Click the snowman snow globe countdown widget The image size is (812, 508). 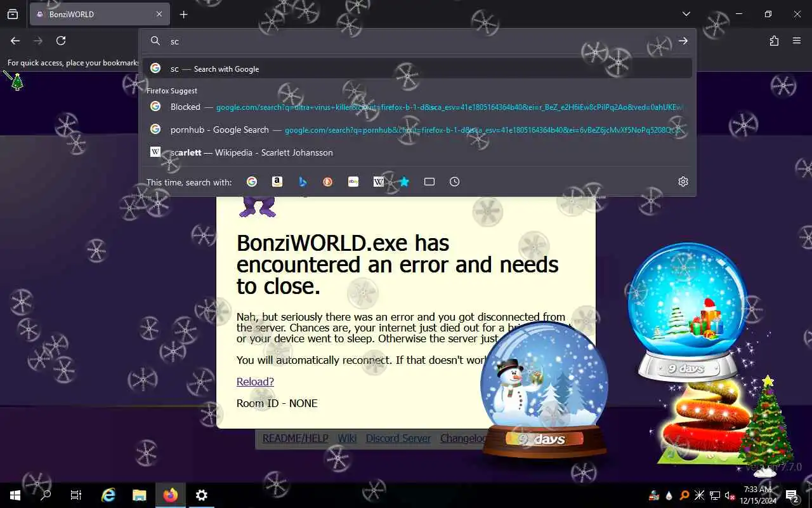point(544,391)
